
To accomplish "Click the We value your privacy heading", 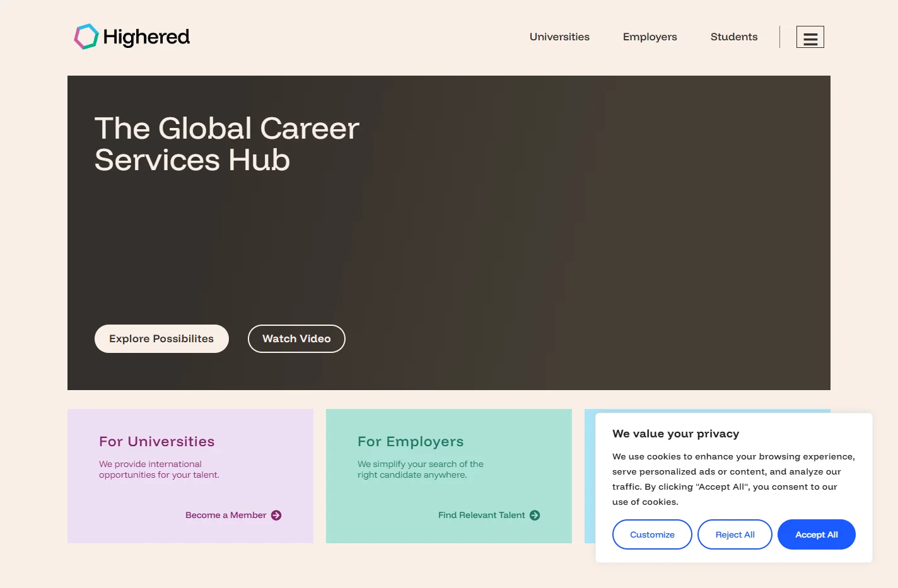I will coord(675,434).
